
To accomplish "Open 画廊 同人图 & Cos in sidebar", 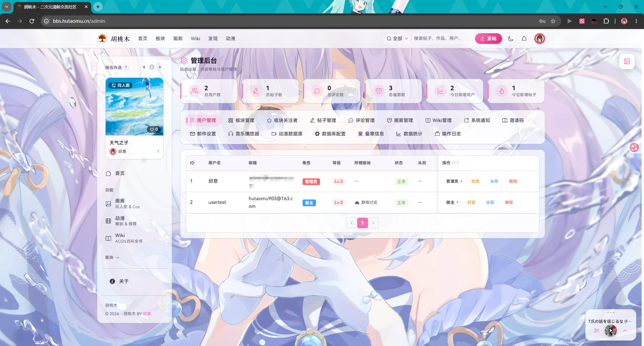I will [134, 204].
